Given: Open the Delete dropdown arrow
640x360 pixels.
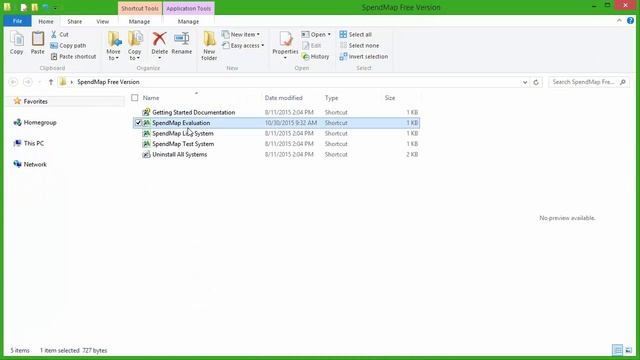Looking at the screenshot, I should [x=159, y=58].
